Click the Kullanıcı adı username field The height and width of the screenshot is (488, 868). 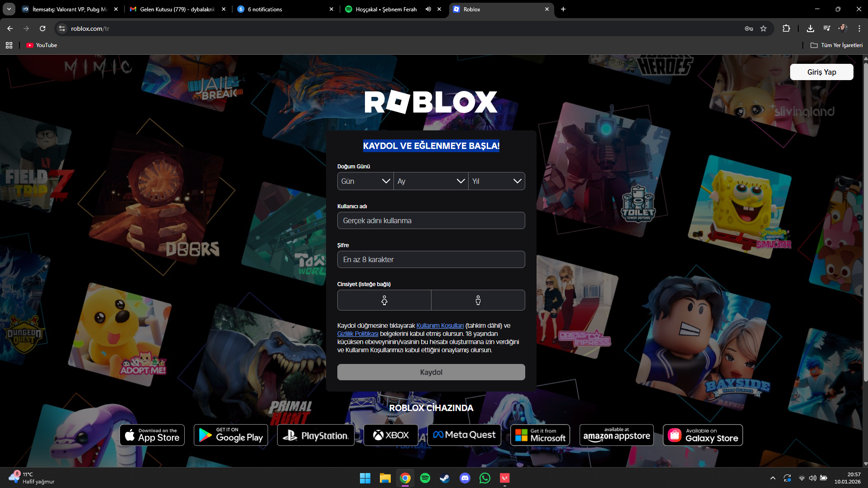[431, 220]
